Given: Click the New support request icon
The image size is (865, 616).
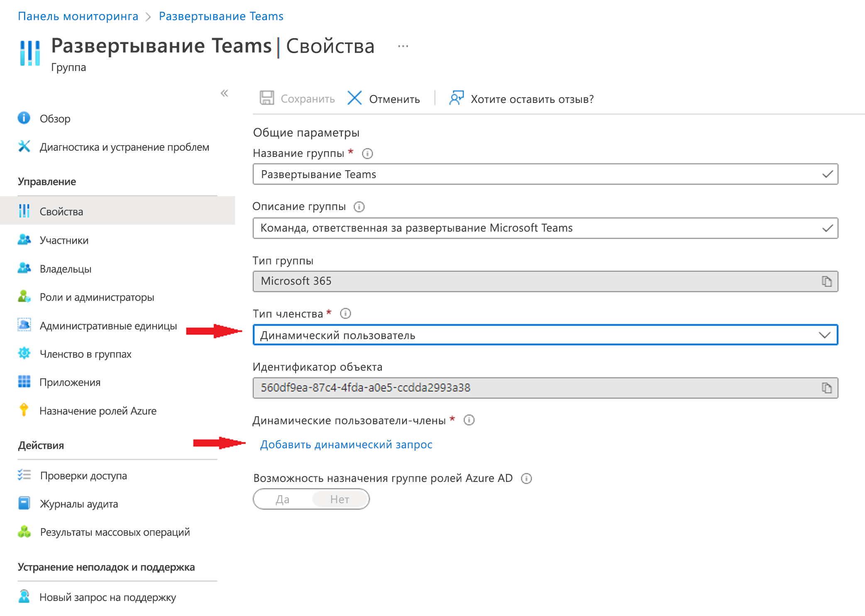Looking at the screenshot, I should click(24, 596).
